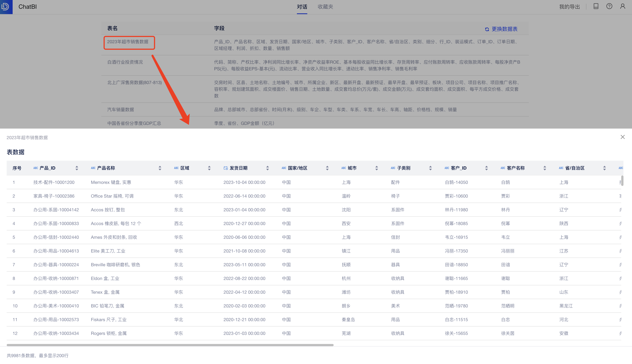Image resolution: width=632 pixels, height=364 pixels.
Task: Open 我的导出 link
Action: pyautogui.click(x=569, y=7)
